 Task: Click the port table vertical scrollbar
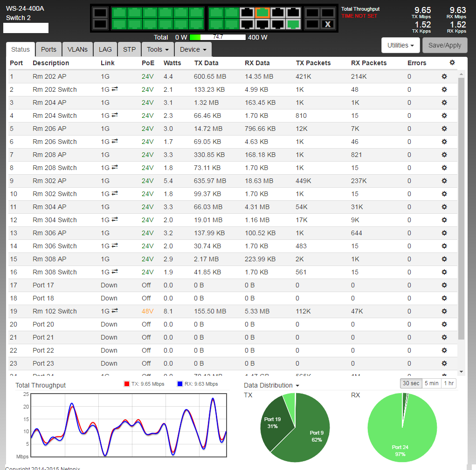coord(462,210)
